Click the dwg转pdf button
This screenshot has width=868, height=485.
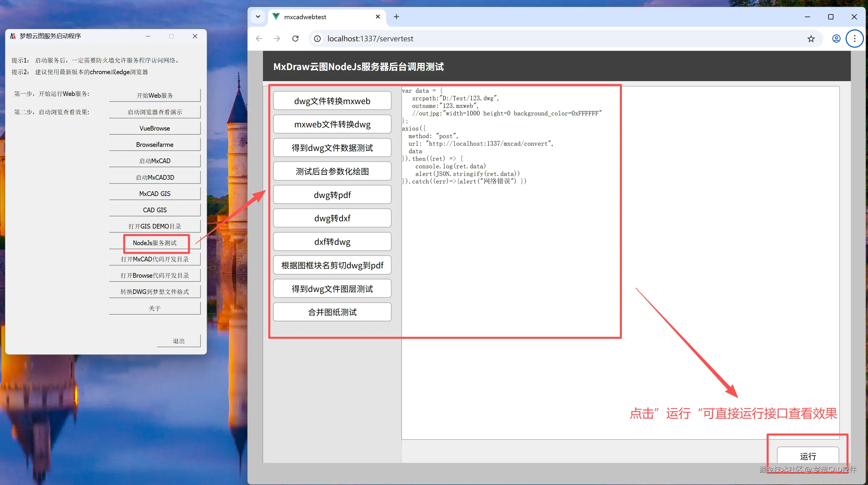332,195
